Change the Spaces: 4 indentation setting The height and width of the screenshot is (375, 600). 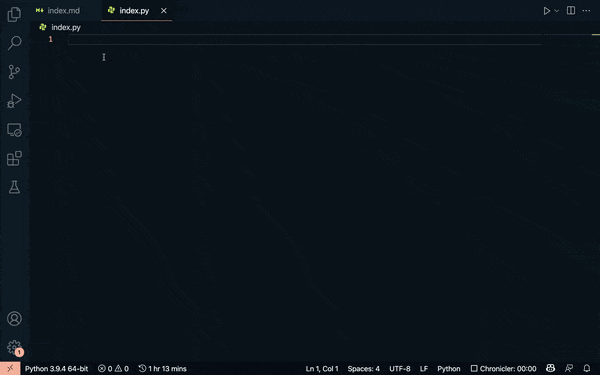click(x=364, y=368)
